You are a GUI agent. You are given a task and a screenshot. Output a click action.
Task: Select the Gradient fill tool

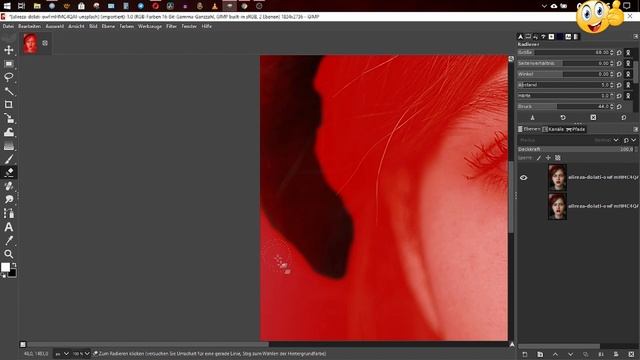click(9, 146)
